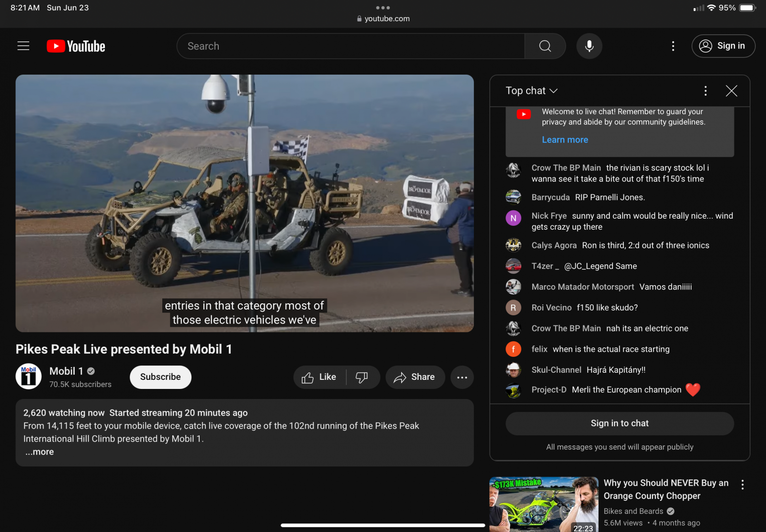Tap the youtube.com address bar
The height and width of the screenshot is (532, 766).
point(383,19)
